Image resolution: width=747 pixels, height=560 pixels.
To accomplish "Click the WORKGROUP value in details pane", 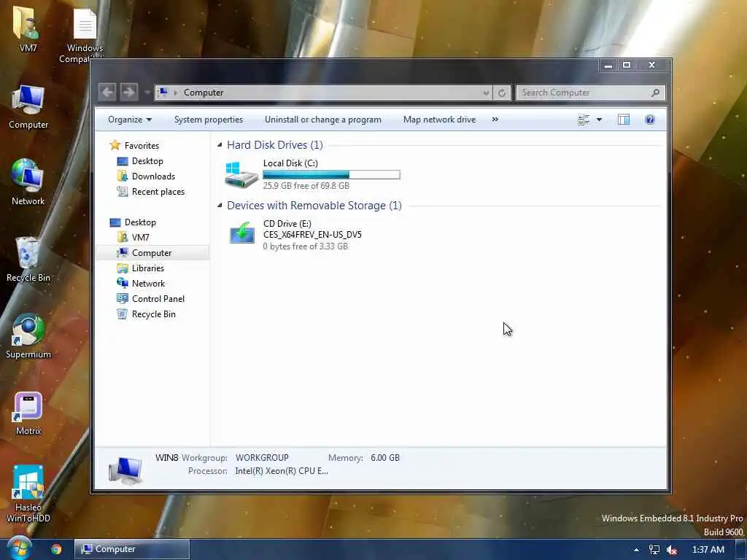I will (262, 458).
